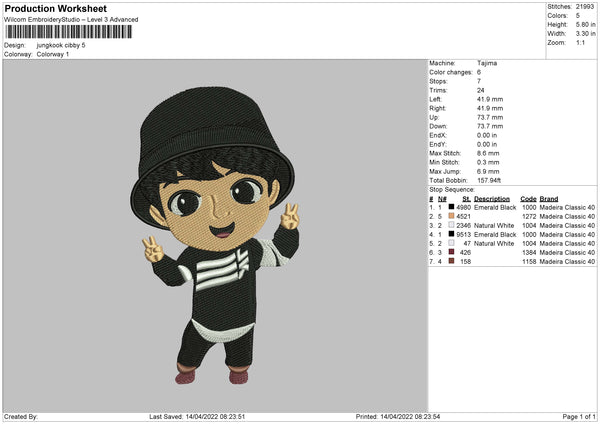600x424 pixels.
Task: Click the Stitches value 21993
Action: (x=585, y=7)
